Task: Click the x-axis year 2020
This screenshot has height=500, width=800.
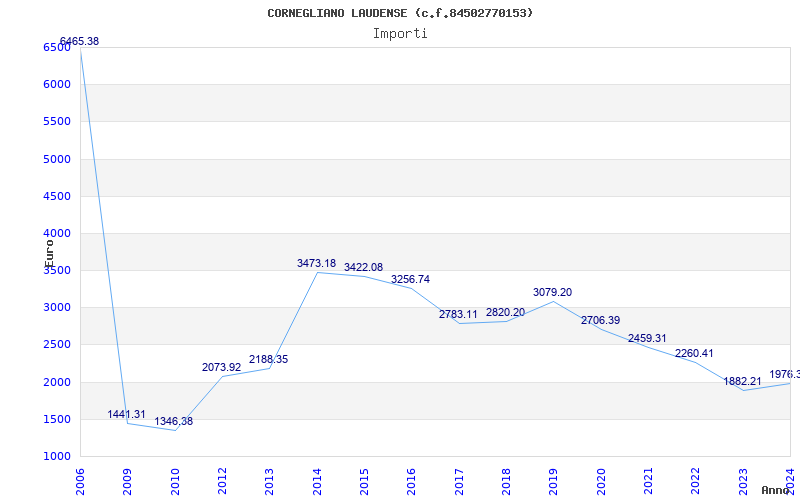Action: coord(601,482)
